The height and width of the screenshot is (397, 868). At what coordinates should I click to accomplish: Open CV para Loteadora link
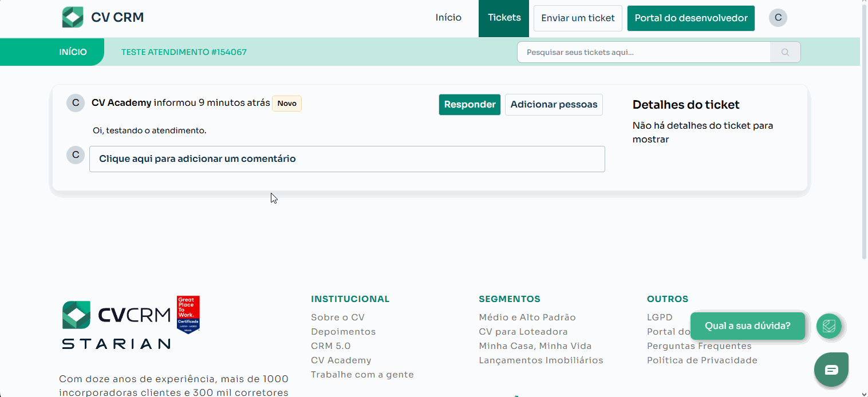523,332
